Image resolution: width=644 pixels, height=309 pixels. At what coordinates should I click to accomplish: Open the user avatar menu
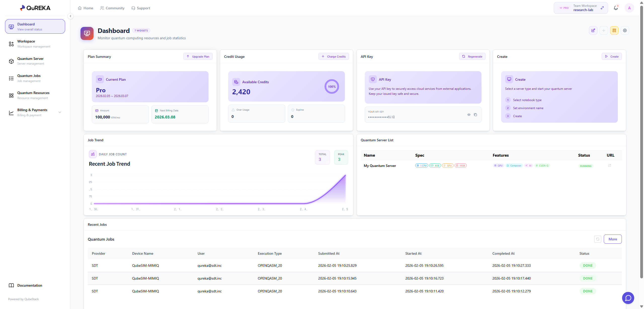(x=629, y=8)
